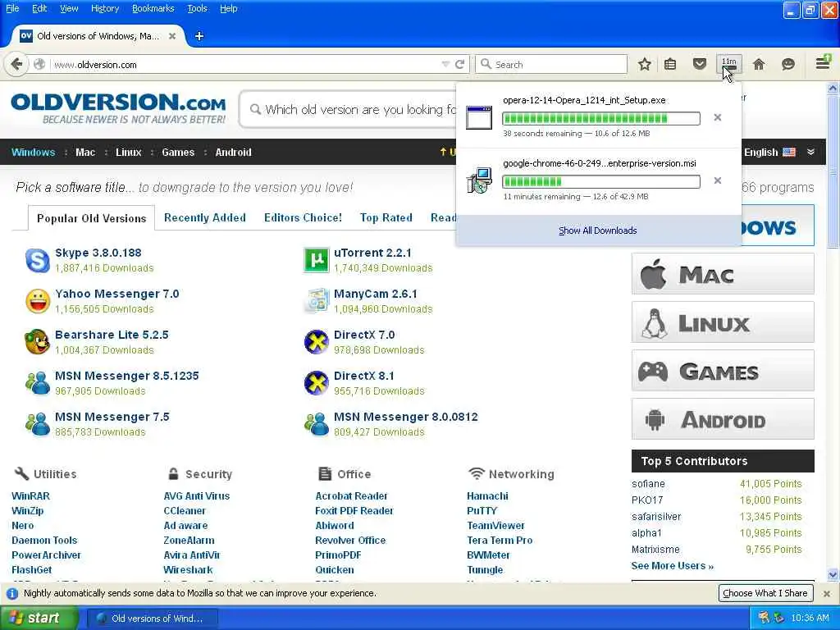The width and height of the screenshot is (840, 630).
Task: Open TeamViewer under Networking
Action: [495, 526]
